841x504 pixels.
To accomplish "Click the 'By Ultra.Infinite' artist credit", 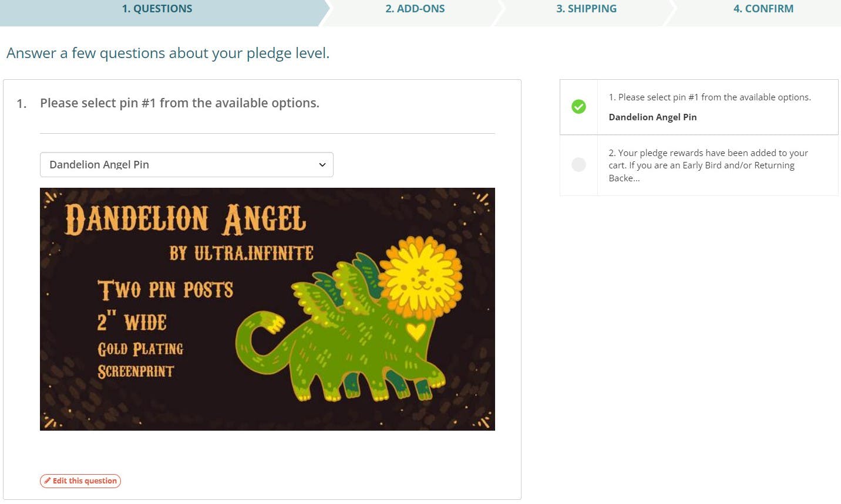I will tap(241, 253).
